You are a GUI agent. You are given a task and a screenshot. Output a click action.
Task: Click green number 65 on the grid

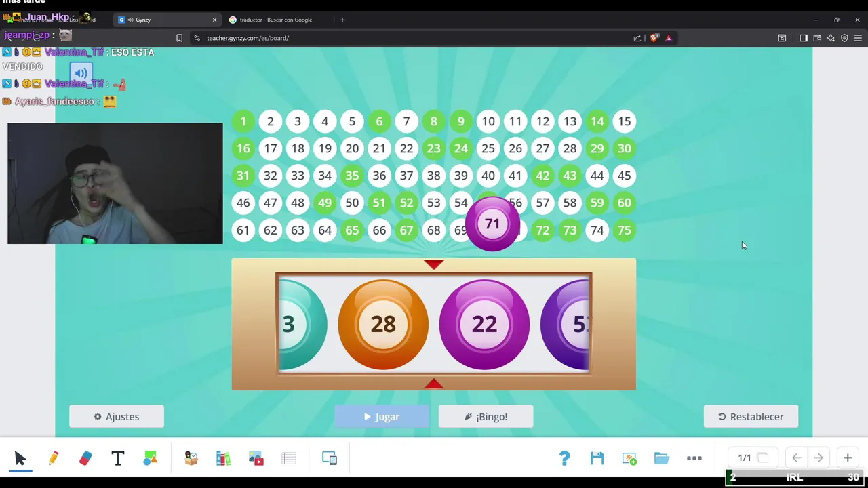(352, 230)
